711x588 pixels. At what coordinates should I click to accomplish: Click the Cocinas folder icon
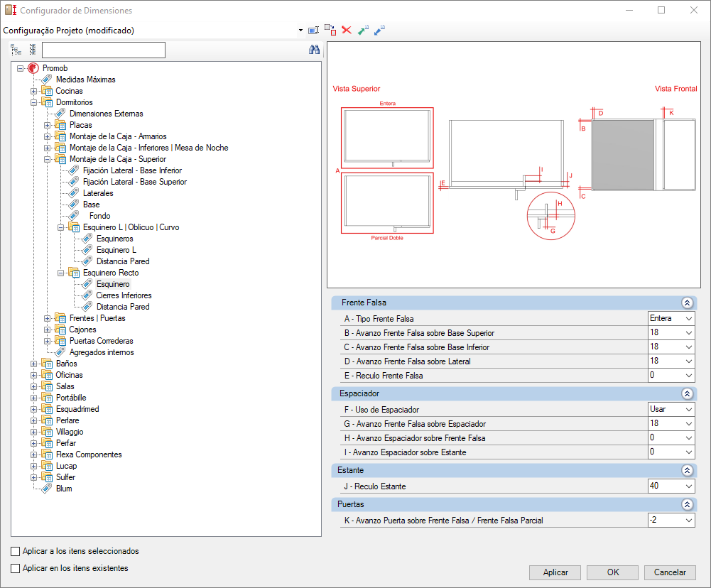47,91
